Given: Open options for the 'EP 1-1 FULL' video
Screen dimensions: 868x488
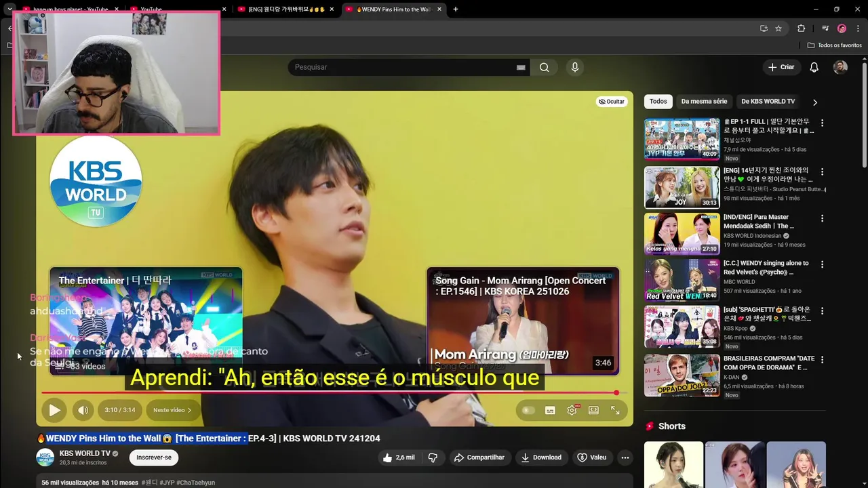Looking at the screenshot, I should click(822, 123).
